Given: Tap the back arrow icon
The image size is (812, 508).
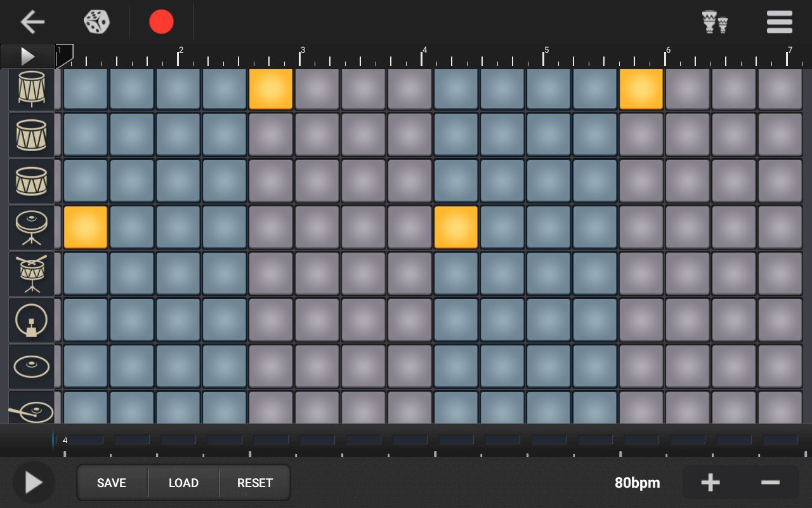Looking at the screenshot, I should point(32,22).
